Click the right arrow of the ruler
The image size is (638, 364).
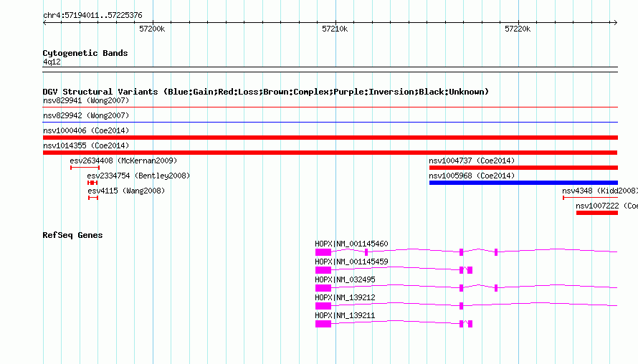615,23
